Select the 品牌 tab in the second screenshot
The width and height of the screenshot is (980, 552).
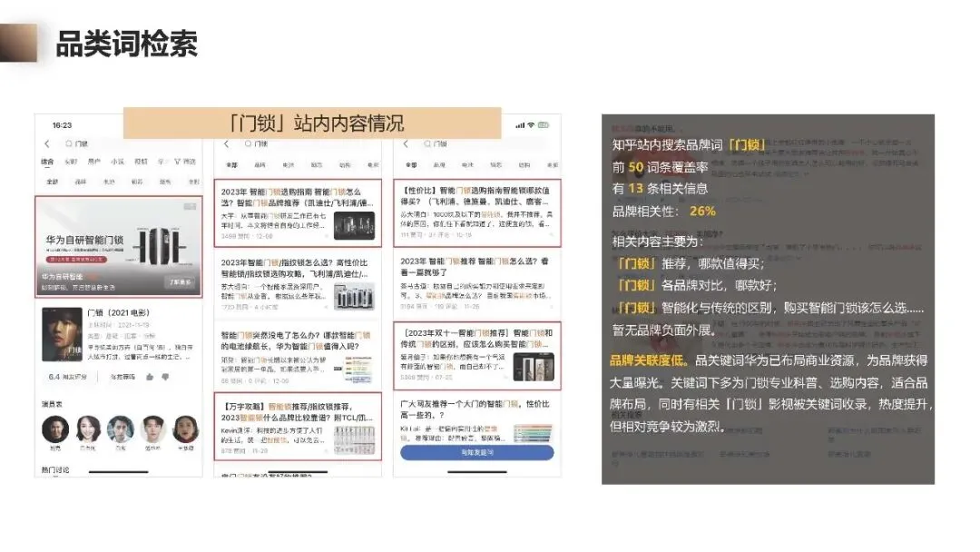click(261, 164)
